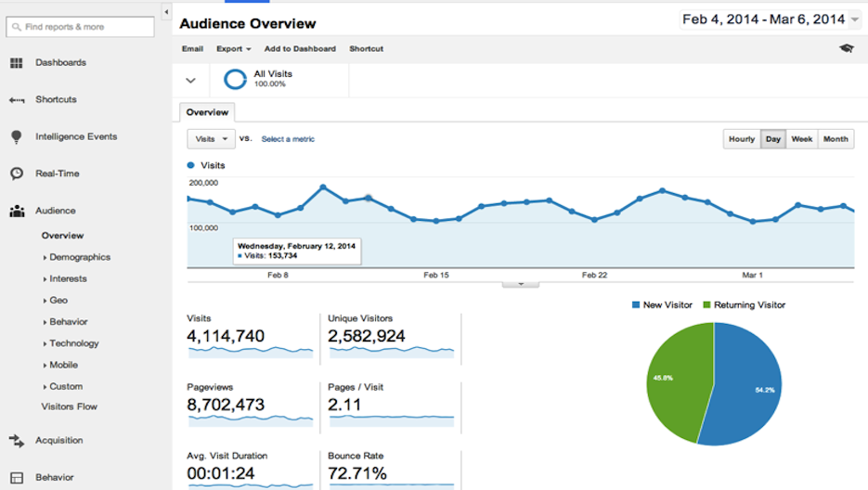Click the Shortcut button
This screenshot has height=490, width=868.
tap(366, 49)
